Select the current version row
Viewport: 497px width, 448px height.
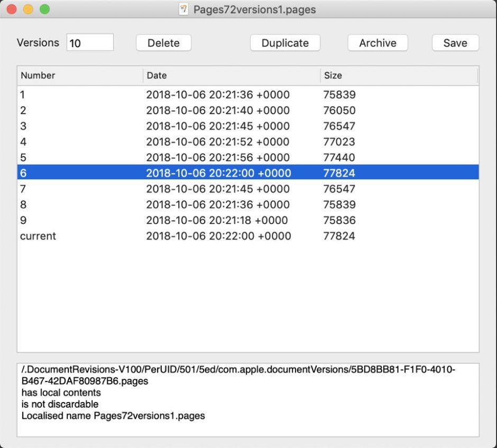[x=247, y=236]
